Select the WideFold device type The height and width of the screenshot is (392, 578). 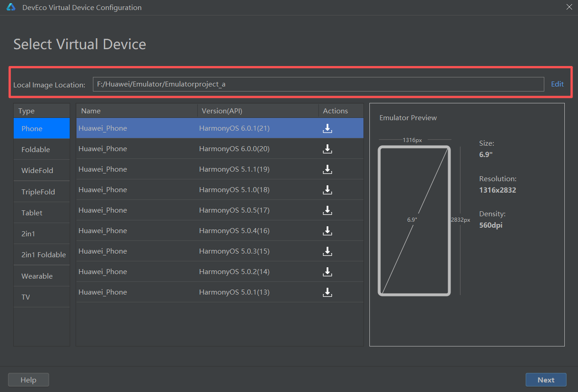click(41, 170)
